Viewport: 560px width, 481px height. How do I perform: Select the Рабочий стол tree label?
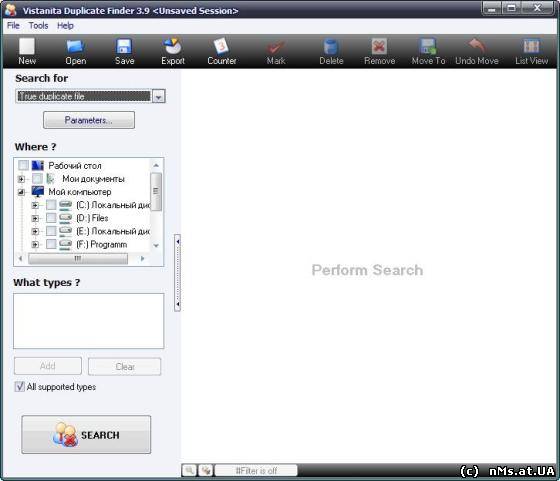[75, 165]
